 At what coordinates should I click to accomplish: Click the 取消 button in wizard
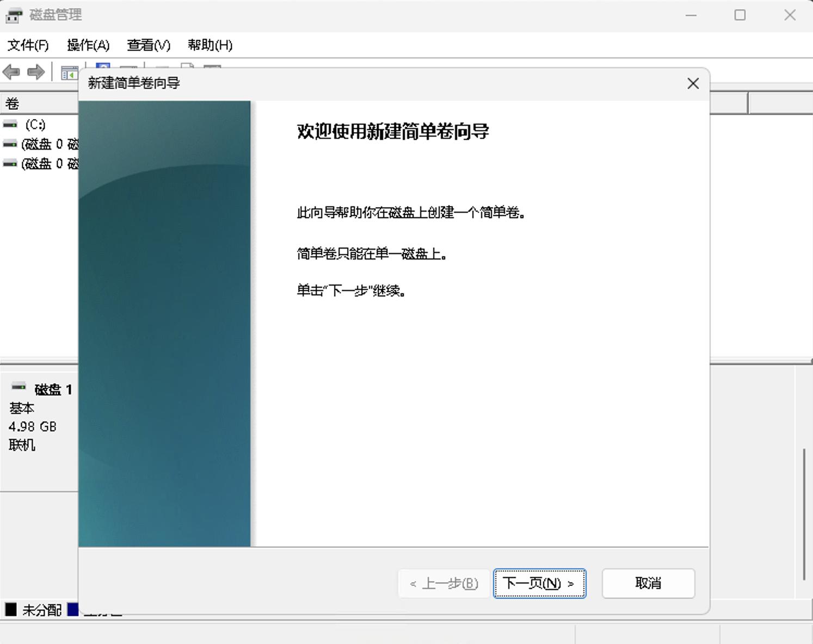tap(648, 584)
